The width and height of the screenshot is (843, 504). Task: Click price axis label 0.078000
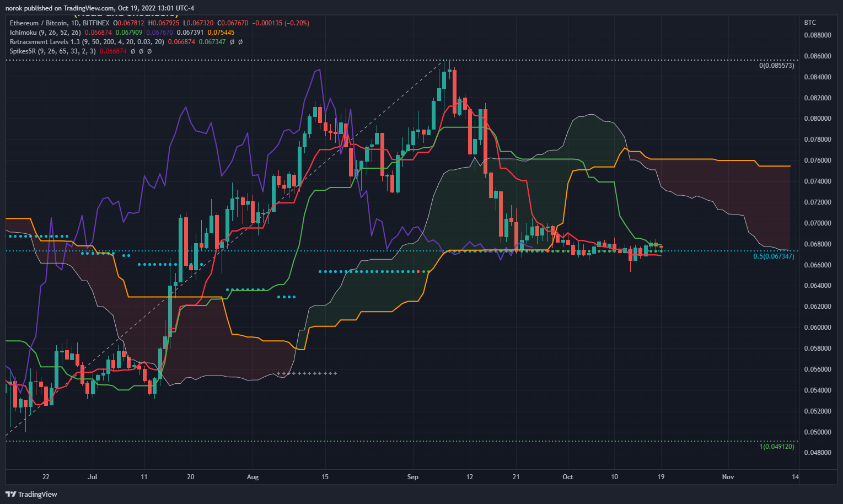(x=818, y=140)
